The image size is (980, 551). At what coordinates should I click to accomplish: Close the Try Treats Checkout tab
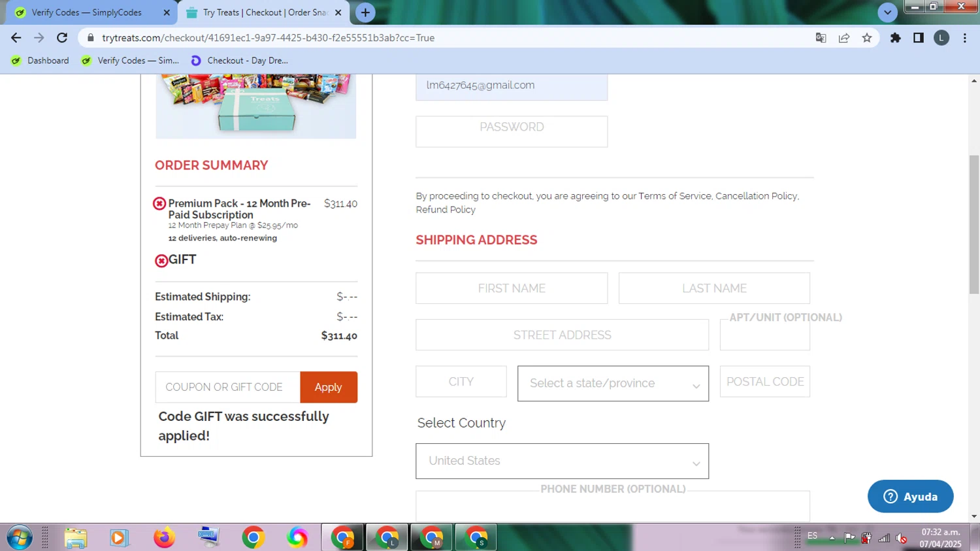(338, 12)
